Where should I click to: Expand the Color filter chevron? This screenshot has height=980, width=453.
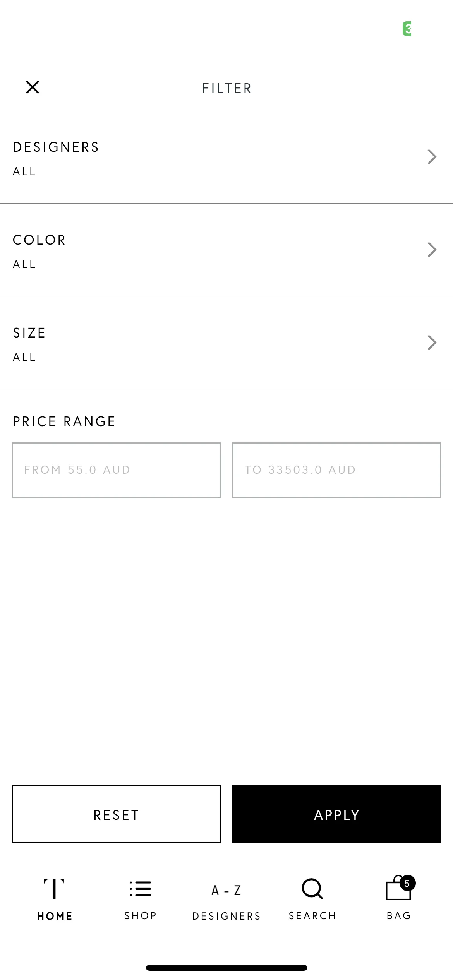click(432, 250)
